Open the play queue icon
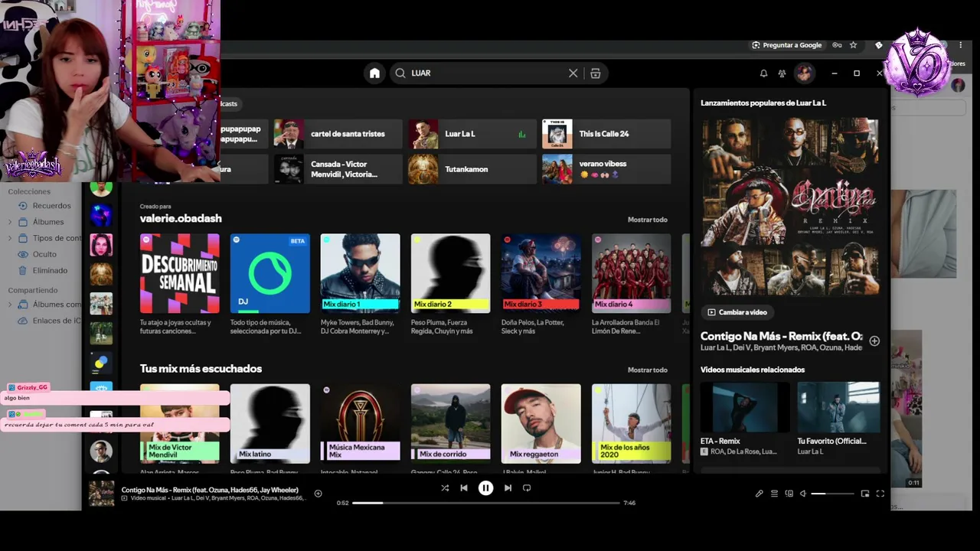The image size is (980, 551). tap(774, 494)
